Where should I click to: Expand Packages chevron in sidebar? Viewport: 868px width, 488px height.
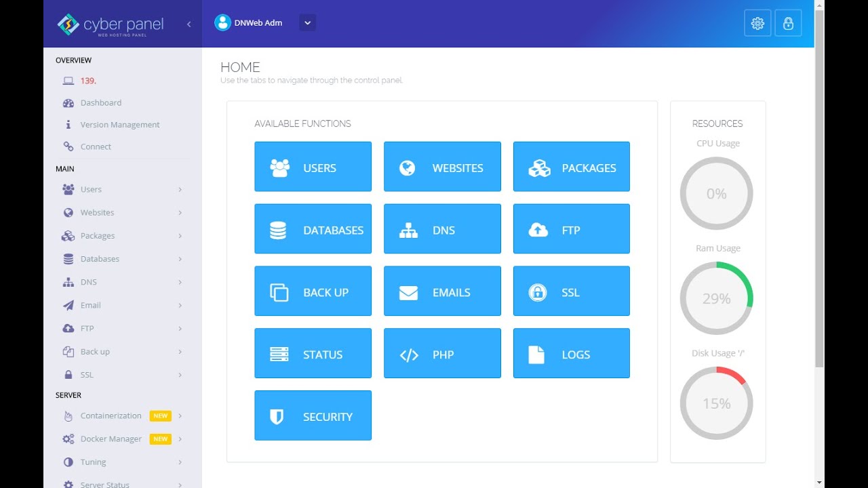pos(180,236)
